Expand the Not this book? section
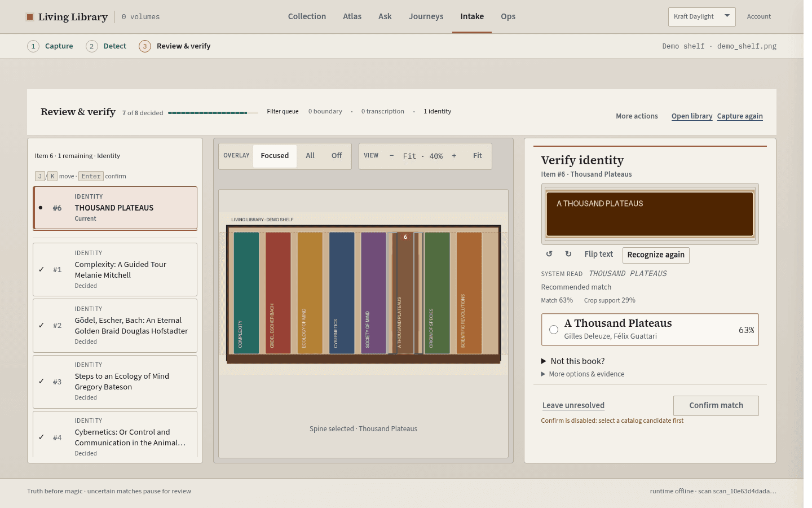The image size is (812, 508). pyautogui.click(x=573, y=361)
